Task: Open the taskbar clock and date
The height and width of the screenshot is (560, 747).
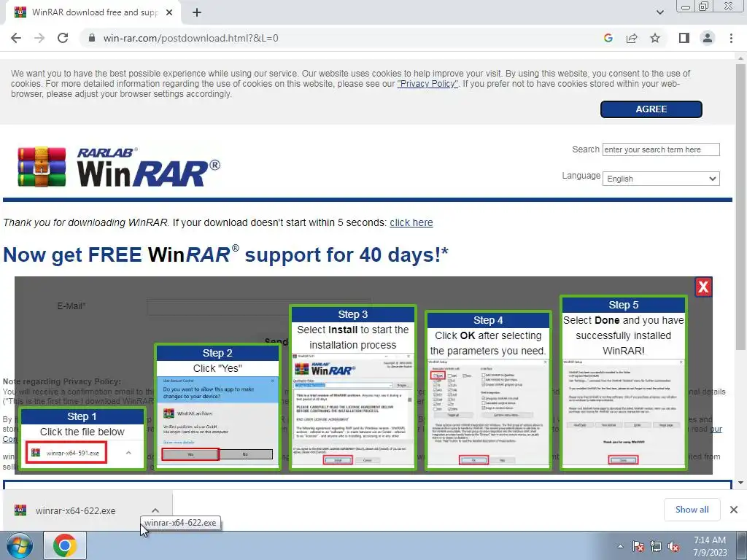Action: tap(709, 546)
